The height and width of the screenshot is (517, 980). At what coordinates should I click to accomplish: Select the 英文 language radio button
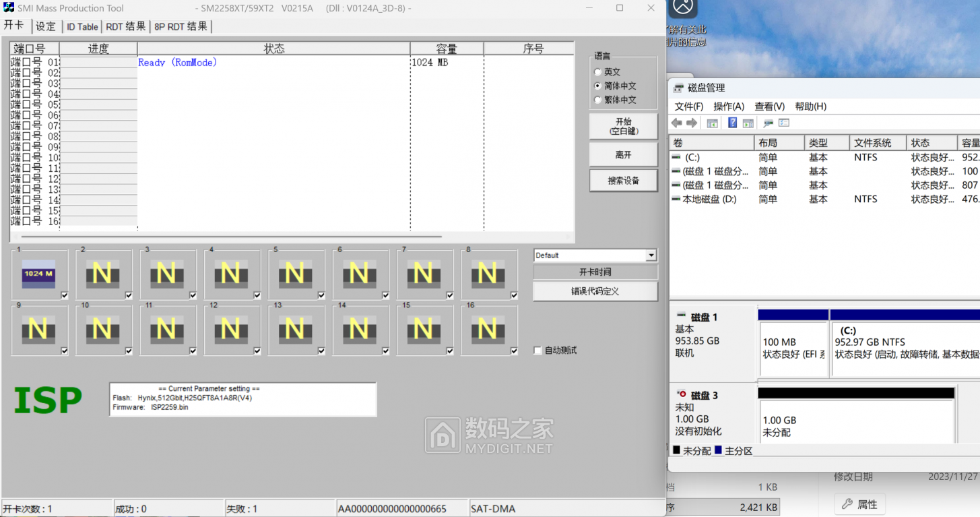click(x=597, y=72)
